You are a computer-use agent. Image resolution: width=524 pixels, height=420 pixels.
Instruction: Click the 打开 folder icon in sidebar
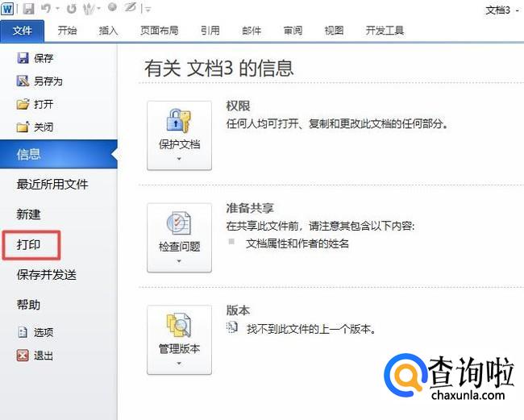click(23, 104)
